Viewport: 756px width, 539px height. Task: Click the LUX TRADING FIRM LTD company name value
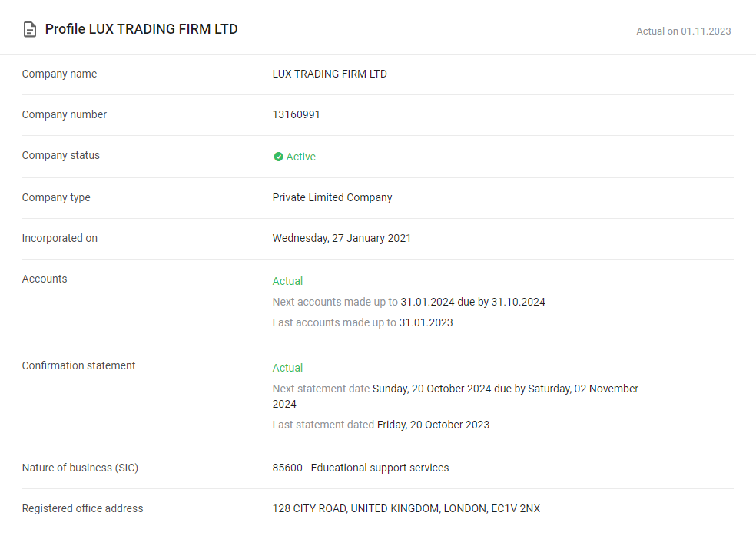coord(330,74)
